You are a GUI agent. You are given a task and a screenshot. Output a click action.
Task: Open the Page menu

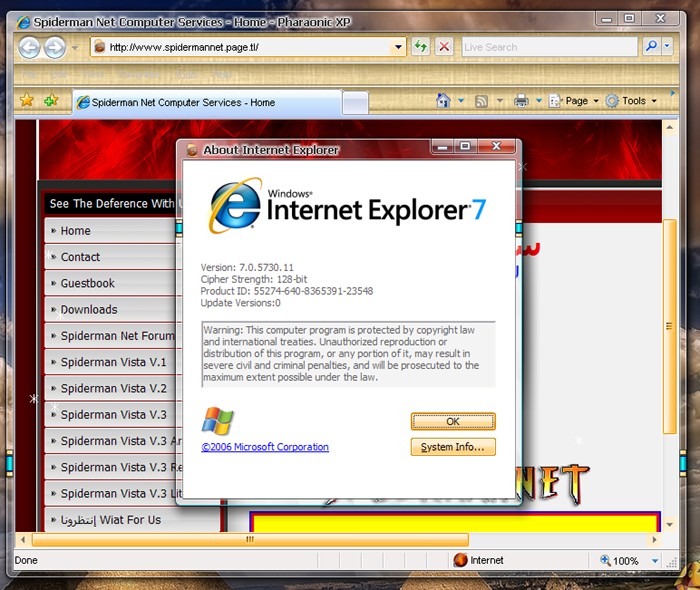574,101
